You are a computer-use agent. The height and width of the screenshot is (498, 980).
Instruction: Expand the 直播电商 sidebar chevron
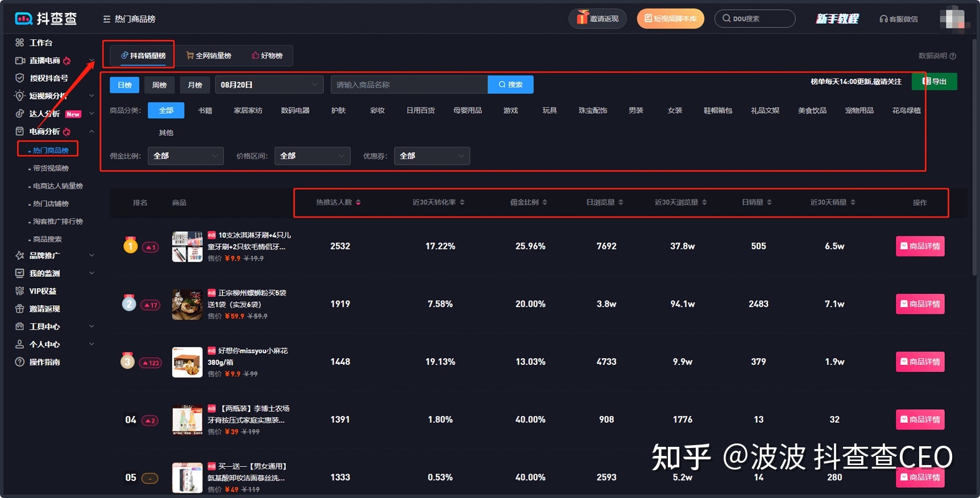click(x=92, y=60)
